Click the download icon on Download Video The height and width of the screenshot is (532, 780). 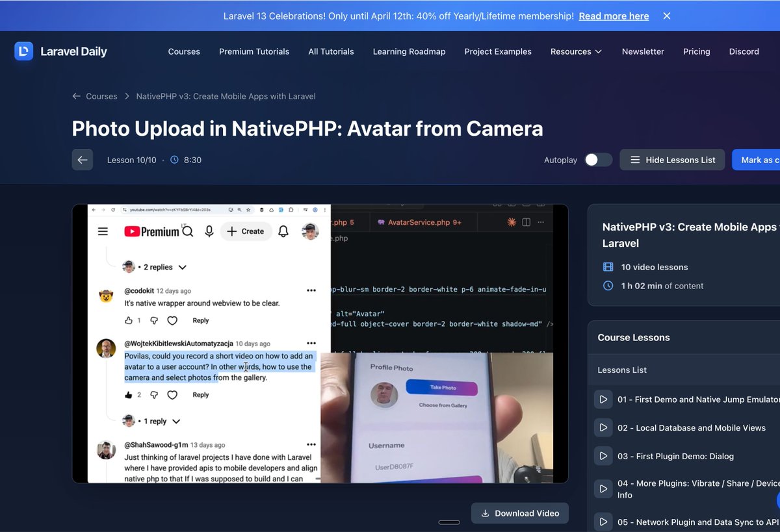(x=484, y=513)
